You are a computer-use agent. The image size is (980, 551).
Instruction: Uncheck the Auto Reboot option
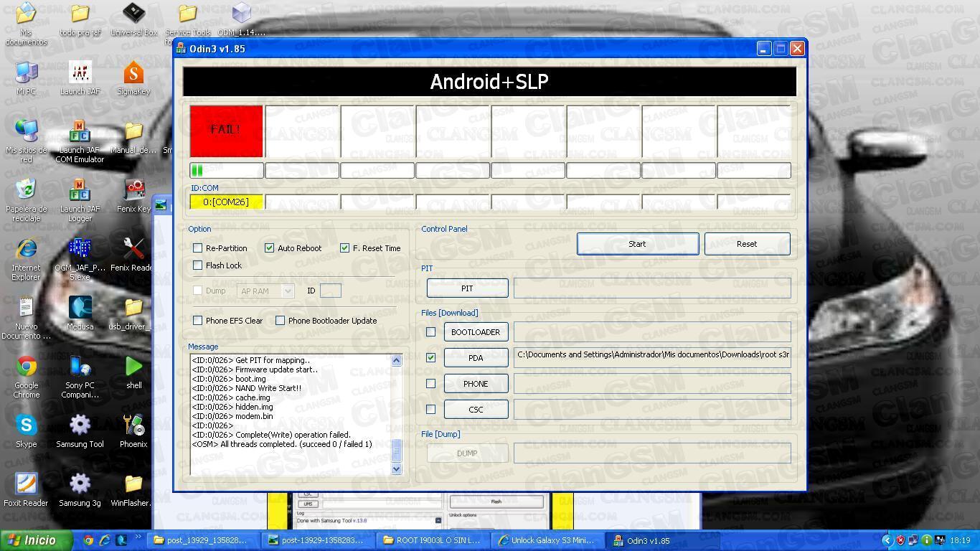(x=270, y=248)
